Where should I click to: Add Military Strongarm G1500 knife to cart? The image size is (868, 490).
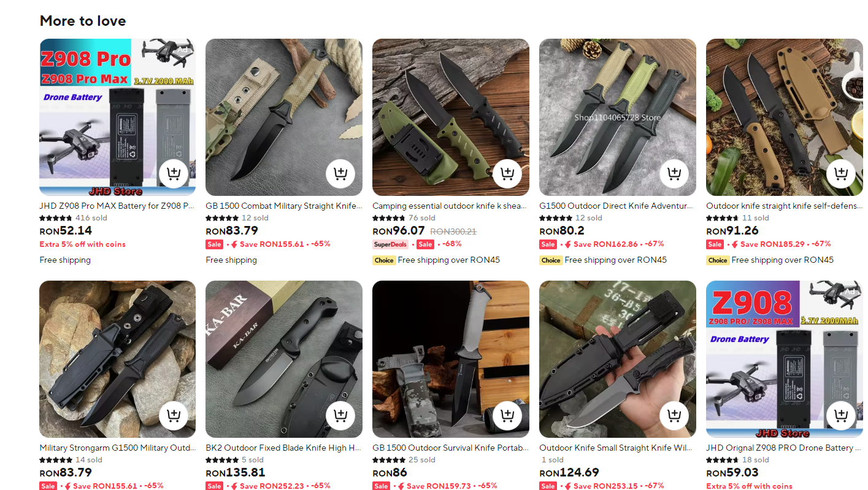point(174,416)
